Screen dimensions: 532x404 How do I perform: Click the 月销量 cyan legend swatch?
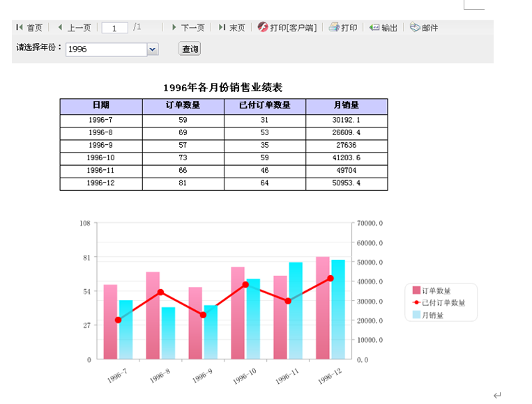pyautogui.click(x=416, y=315)
